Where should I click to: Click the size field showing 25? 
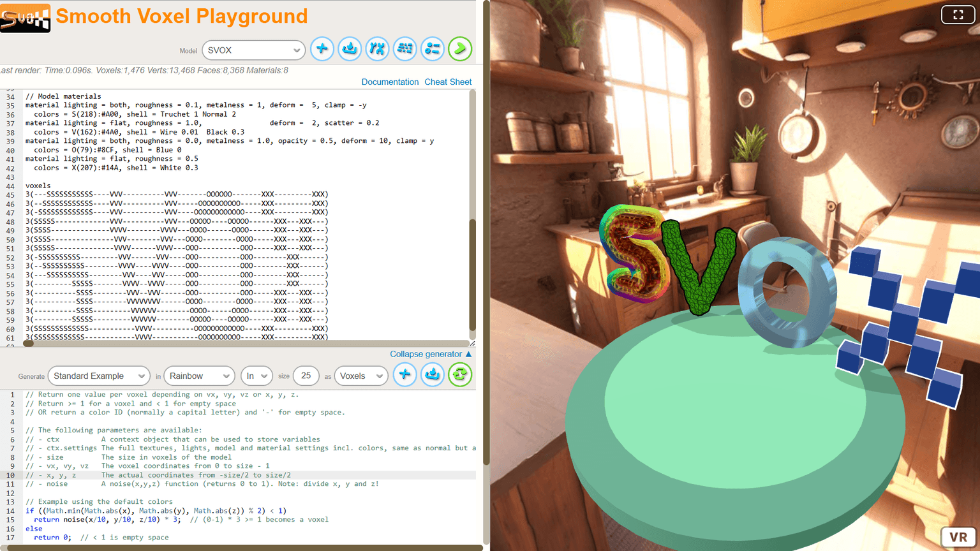pos(306,376)
